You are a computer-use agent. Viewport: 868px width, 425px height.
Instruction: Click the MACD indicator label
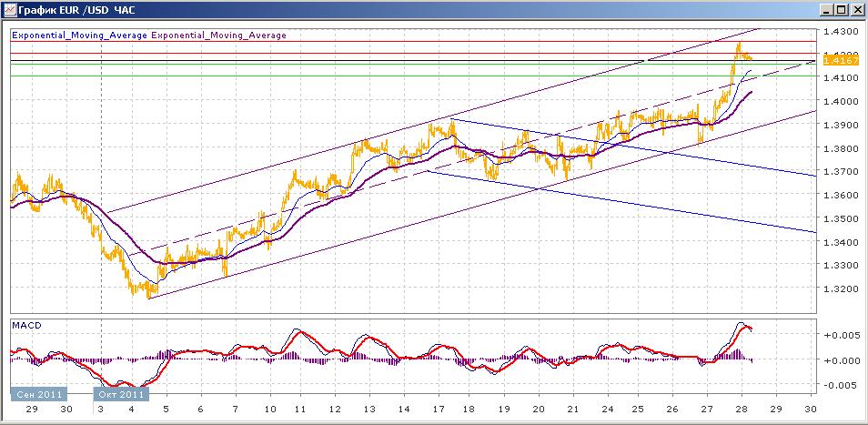pos(25,326)
